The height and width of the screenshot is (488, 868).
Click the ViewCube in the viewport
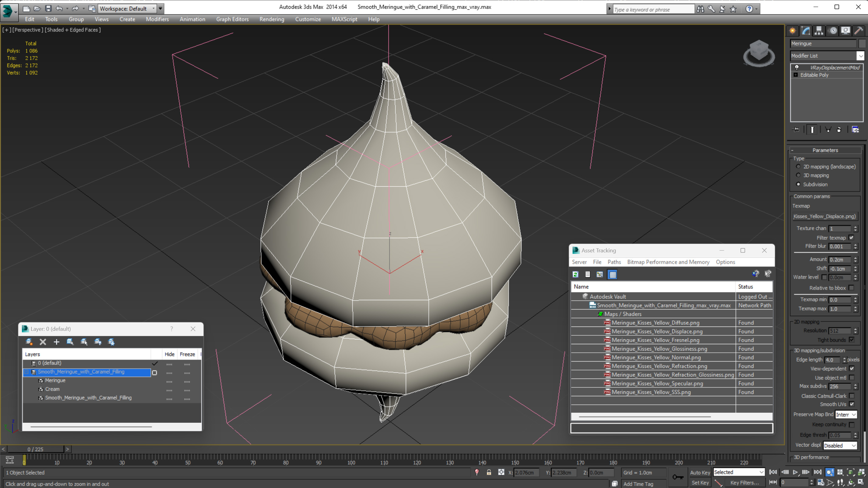pos(758,53)
